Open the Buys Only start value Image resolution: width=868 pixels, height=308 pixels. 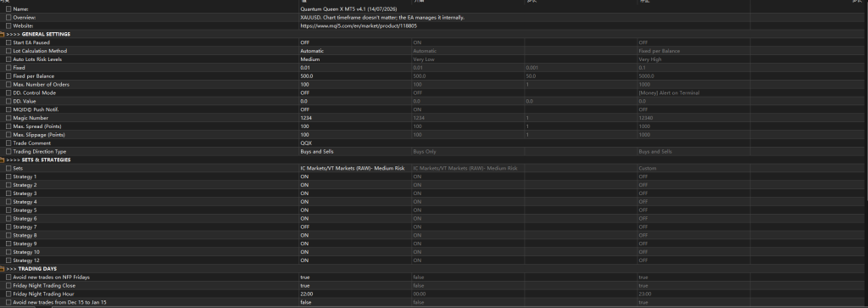coord(425,151)
